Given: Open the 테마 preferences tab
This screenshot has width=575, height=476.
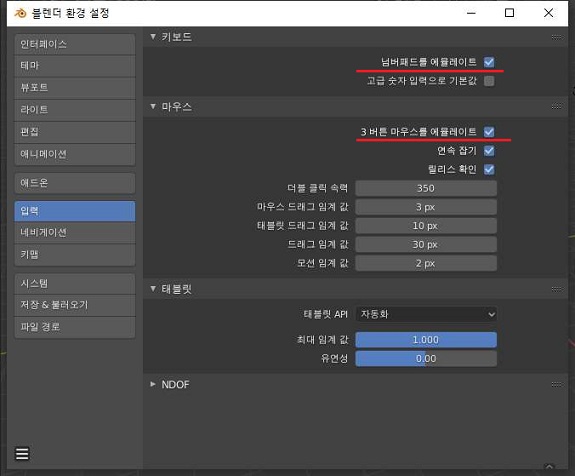Looking at the screenshot, I should pyautogui.click(x=75, y=66).
